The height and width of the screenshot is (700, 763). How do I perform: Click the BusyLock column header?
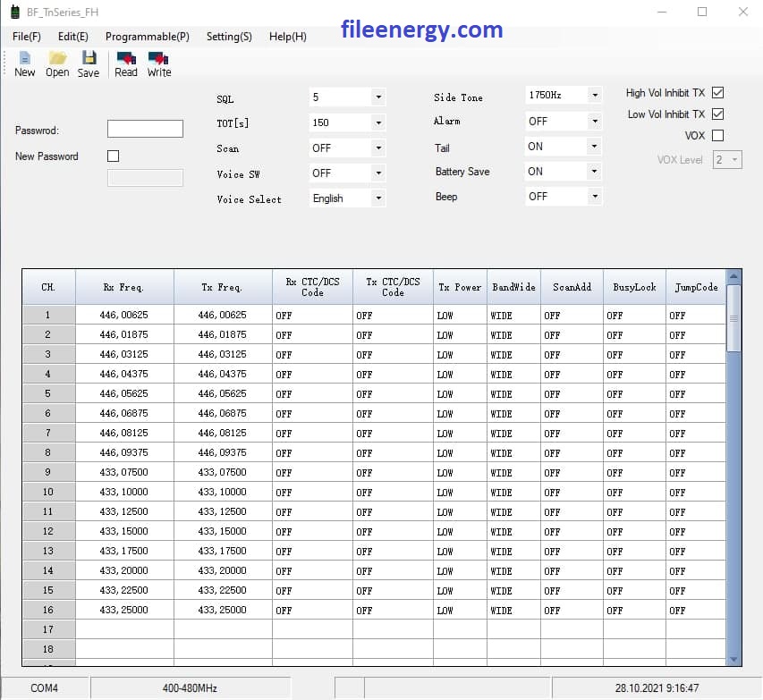(634, 287)
